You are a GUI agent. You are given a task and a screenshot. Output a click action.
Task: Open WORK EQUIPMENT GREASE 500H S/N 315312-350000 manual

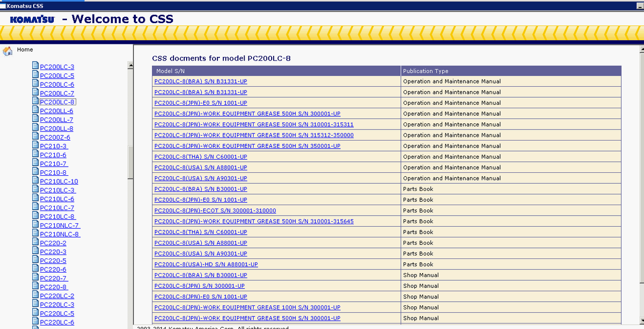(254, 135)
